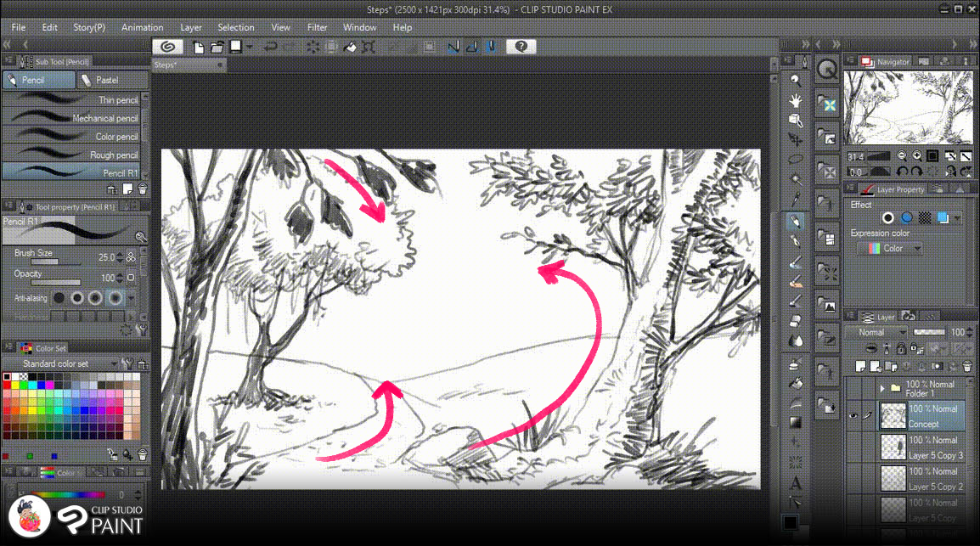Select the Hand move tool
This screenshot has height=546, width=980.
coord(795,100)
